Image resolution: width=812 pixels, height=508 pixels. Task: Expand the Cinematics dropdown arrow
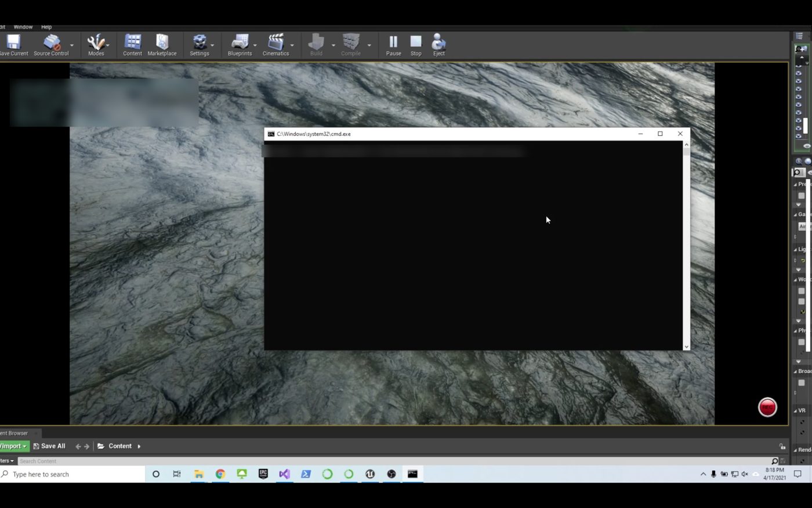tap(292, 45)
